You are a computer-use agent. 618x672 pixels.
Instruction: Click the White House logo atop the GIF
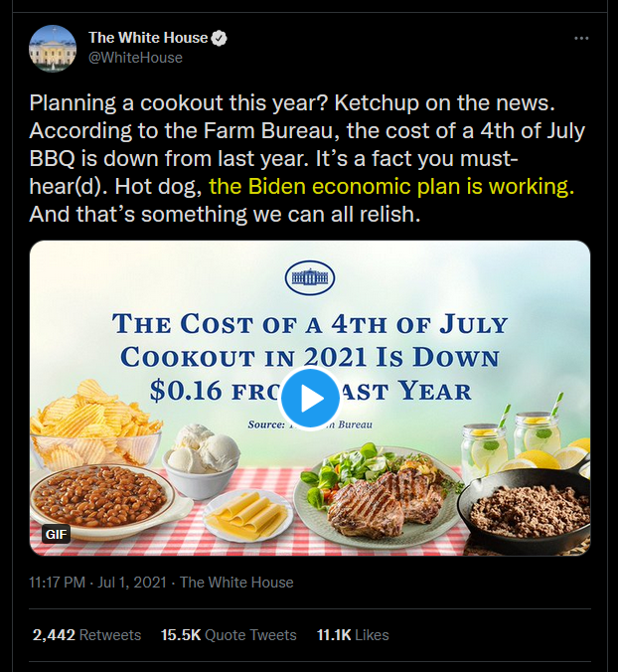pos(310,279)
